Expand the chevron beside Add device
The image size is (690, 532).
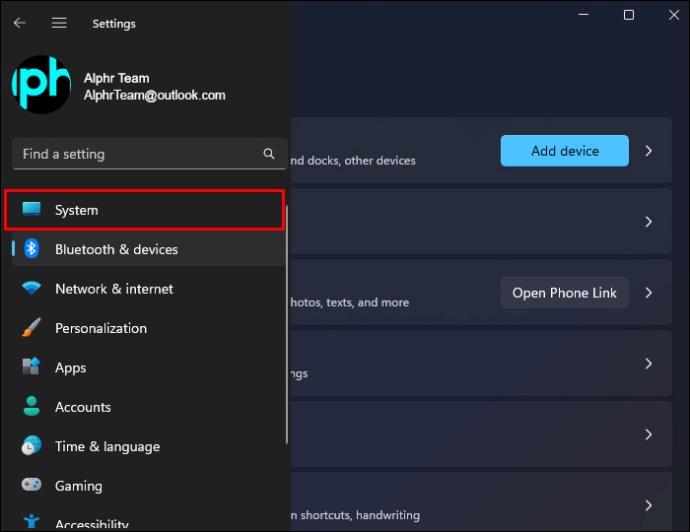point(649,151)
